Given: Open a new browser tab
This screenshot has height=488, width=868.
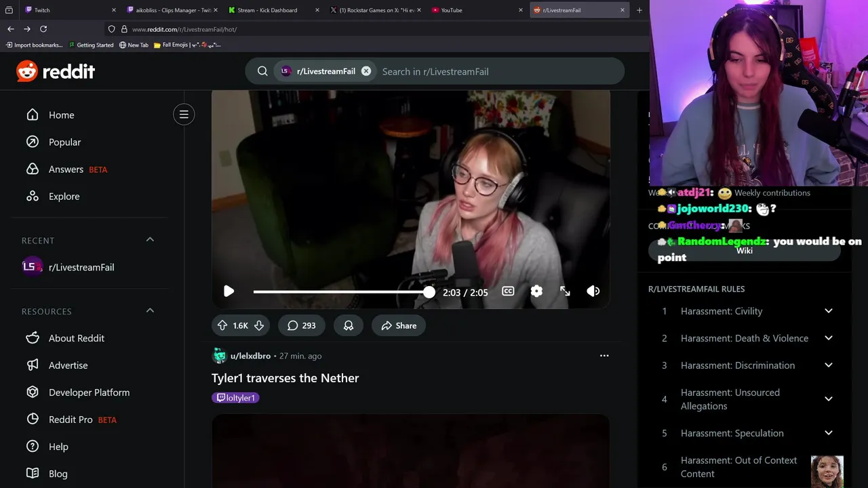Looking at the screenshot, I should click(639, 10).
